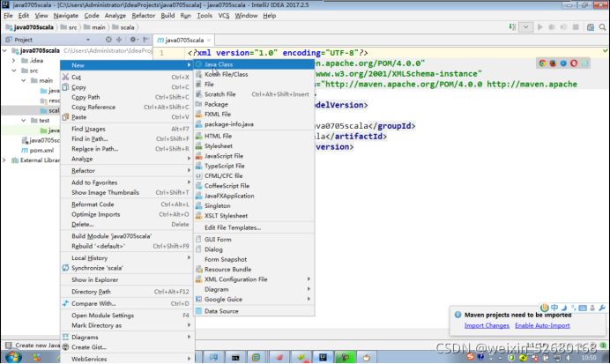Open Chrome browser preview icon in editor
Screen dimensions: 610x364
tap(542, 63)
